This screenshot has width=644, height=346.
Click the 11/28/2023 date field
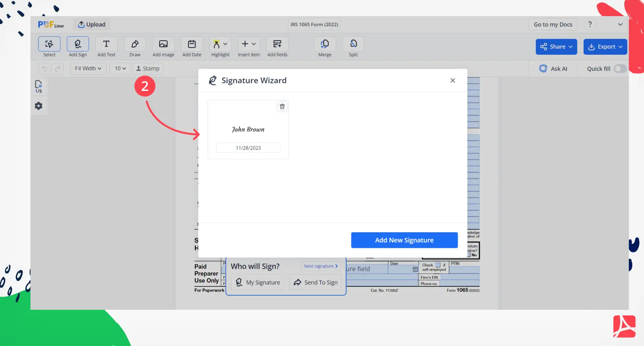(248, 148)
